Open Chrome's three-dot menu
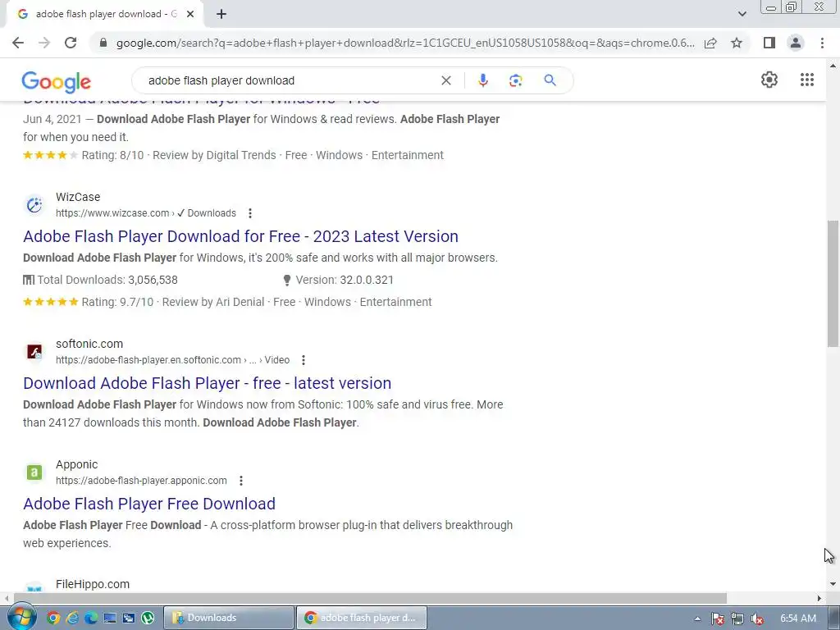The image size is (840, 630). point(822,43)
